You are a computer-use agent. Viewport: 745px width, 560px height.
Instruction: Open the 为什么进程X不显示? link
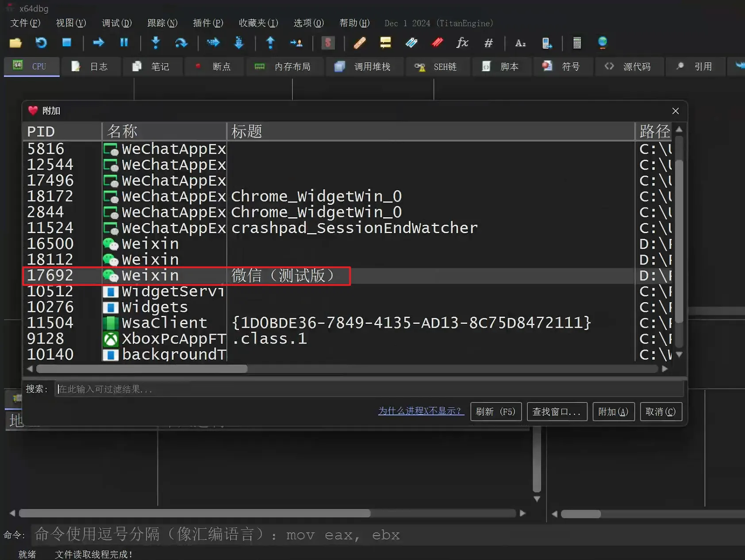click(x=420, y=411)
